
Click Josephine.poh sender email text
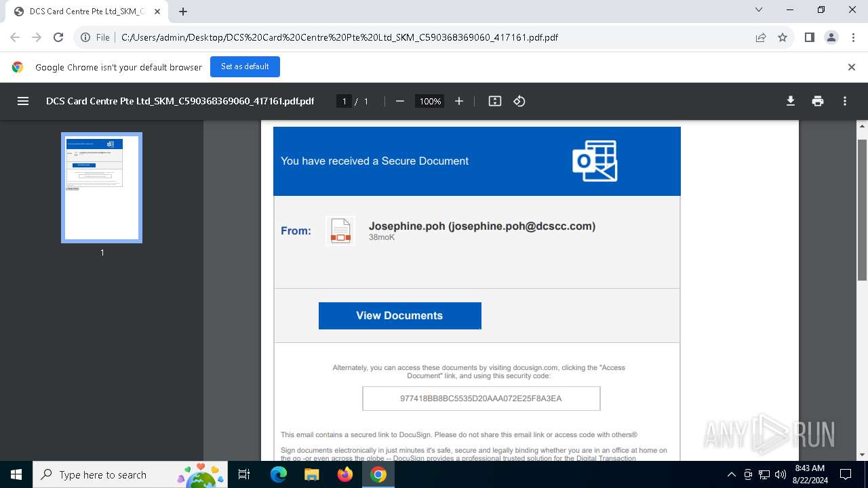482,226
